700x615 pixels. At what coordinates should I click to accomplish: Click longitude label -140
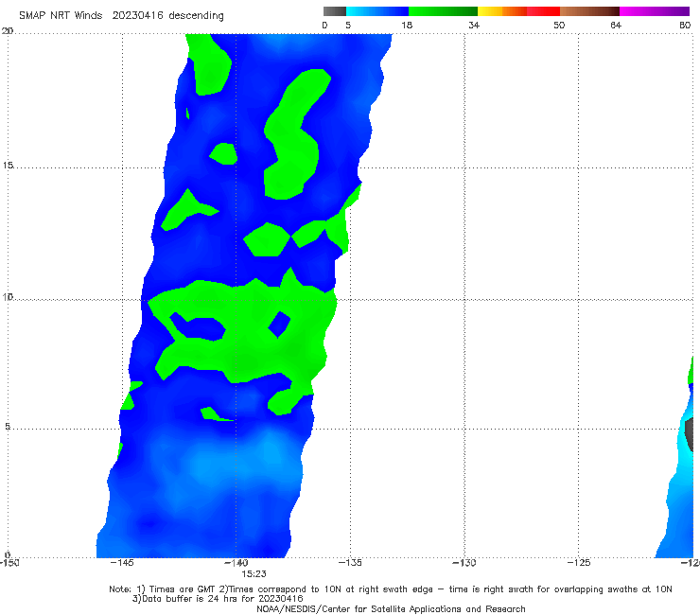[236, 563]
